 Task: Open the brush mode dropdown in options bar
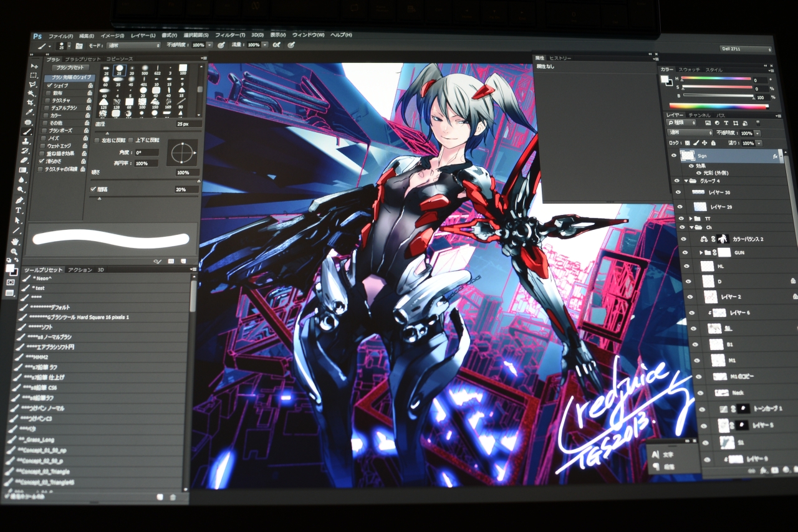pyautogui.click(x=132, y=45)
